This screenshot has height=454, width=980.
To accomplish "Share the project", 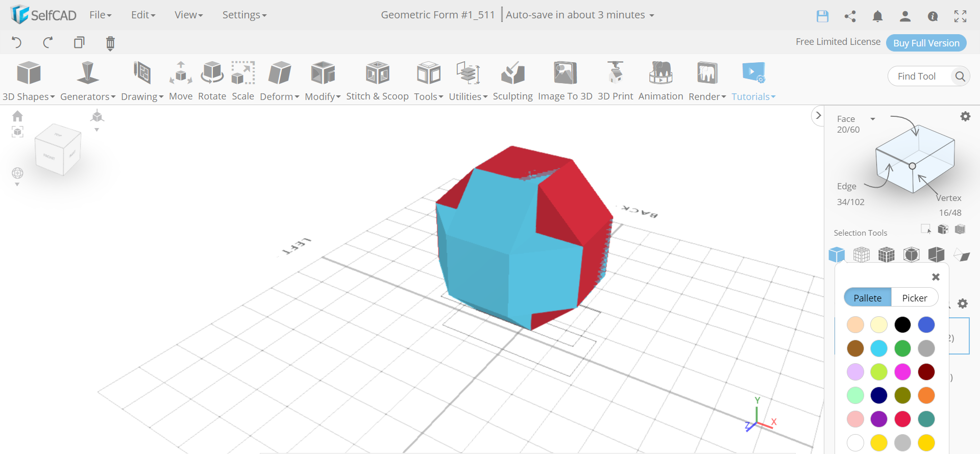I will click(x=850, y=16).
